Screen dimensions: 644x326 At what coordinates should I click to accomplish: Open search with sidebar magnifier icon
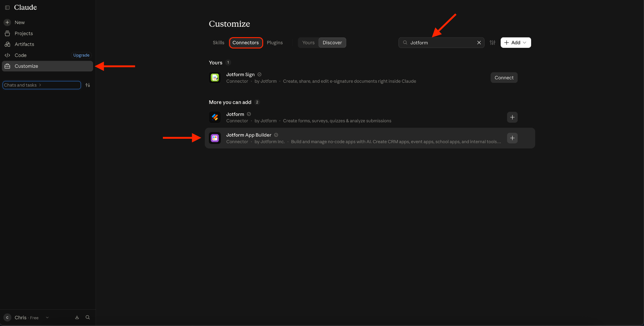click(88, 318)
